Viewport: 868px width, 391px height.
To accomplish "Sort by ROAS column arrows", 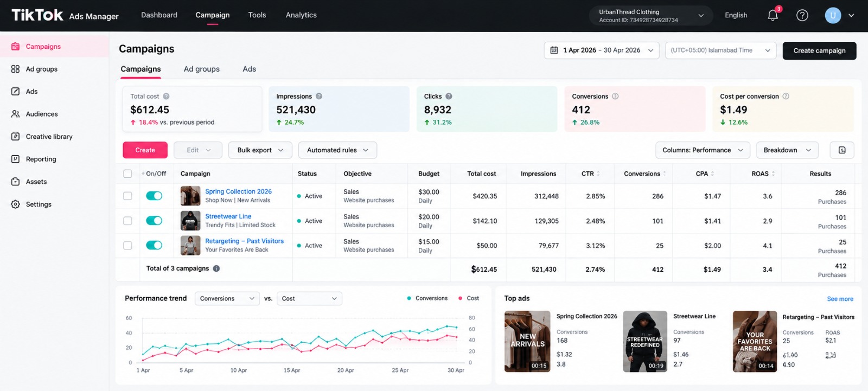I will click(773, 174).
